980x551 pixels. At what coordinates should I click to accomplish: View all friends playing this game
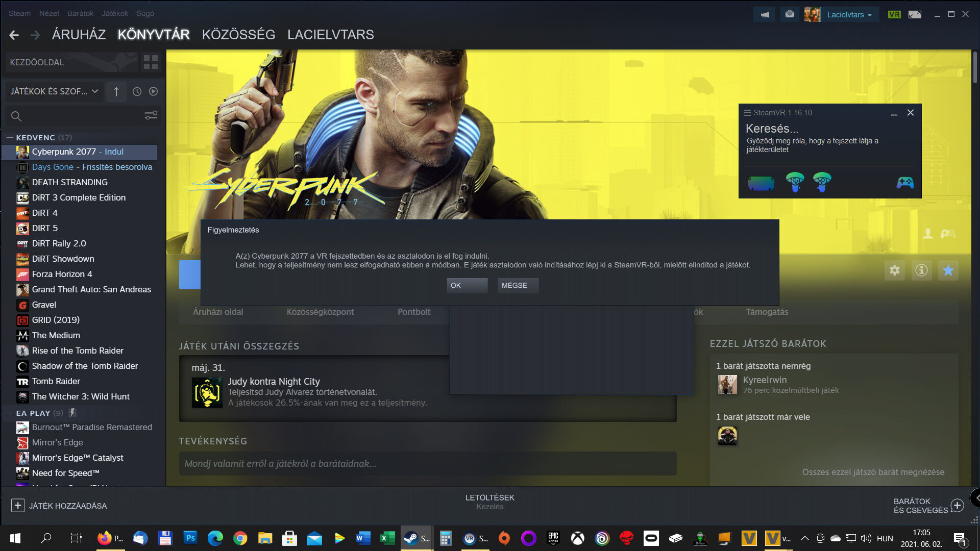[x=873, y=472]
